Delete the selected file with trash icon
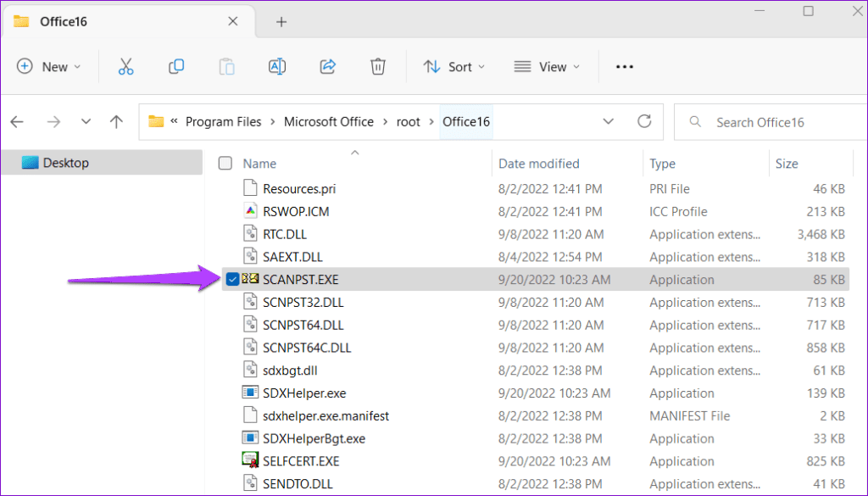 pos(377,66)
